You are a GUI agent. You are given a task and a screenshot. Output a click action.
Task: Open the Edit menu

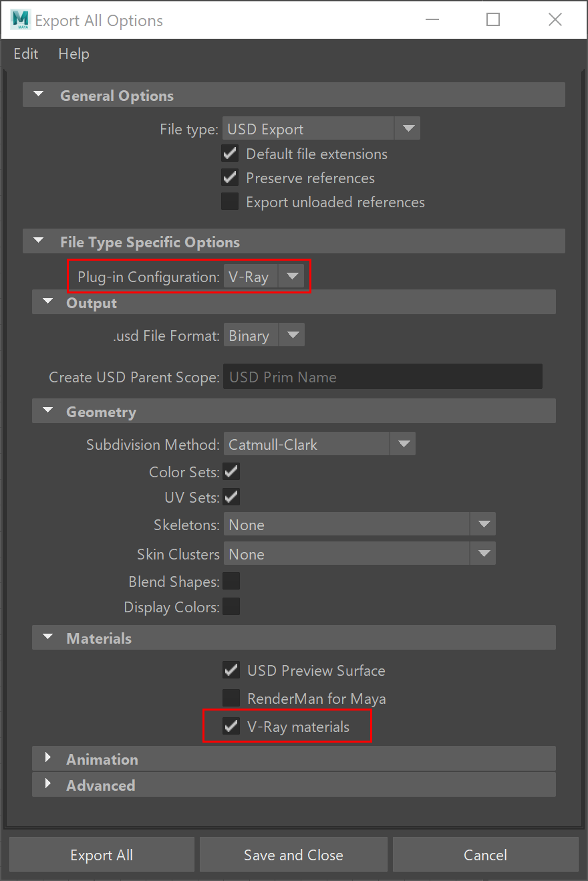pyautogui.click(x=26, y=53)
